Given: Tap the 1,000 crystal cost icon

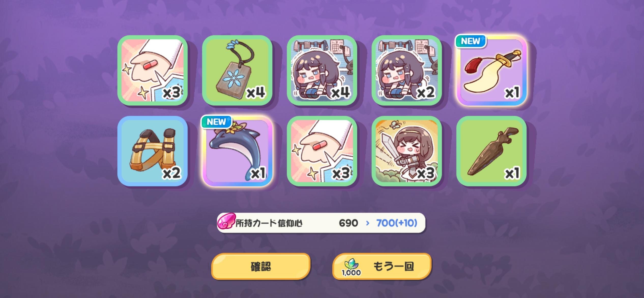Looking at the screenshot, I should 351,267.
